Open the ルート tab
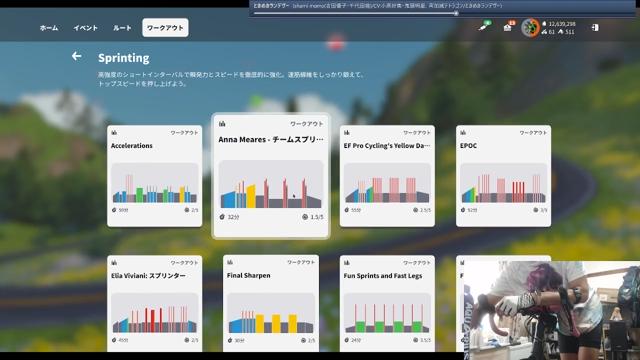This screenshot has width=640, height=360. (122, 28)
